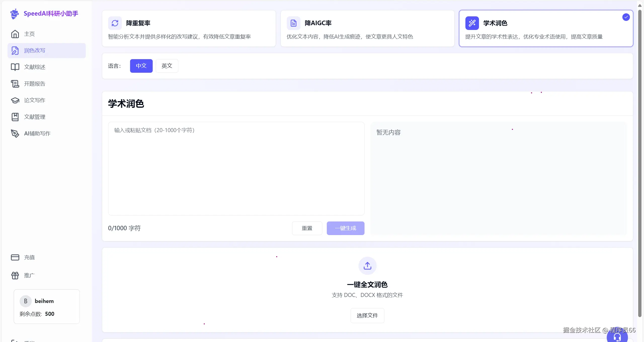Screen dimensions: 644x342
Task: Click the bookmark icon for 文献管理
Action: tap(15, 117)
